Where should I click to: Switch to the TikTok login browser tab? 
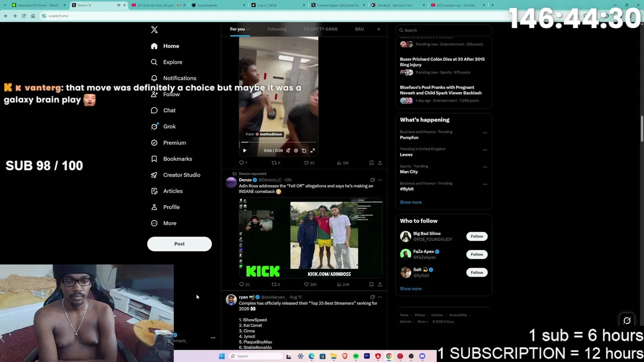[278, 5]
